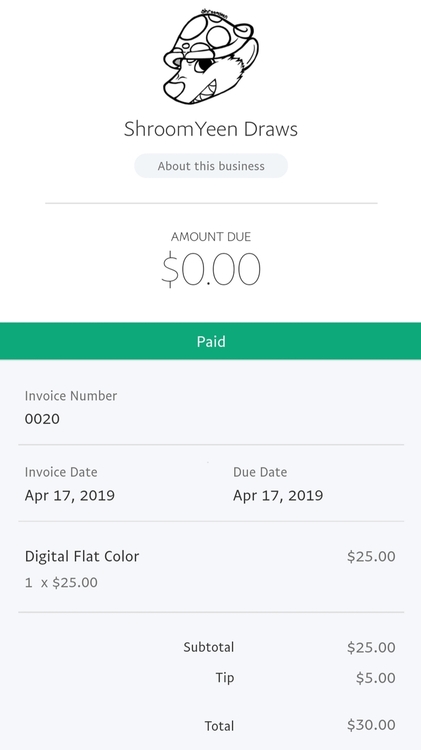Click the green Paid status banner
This screenshot has height=750, width=421.
(x=210, y=341)
